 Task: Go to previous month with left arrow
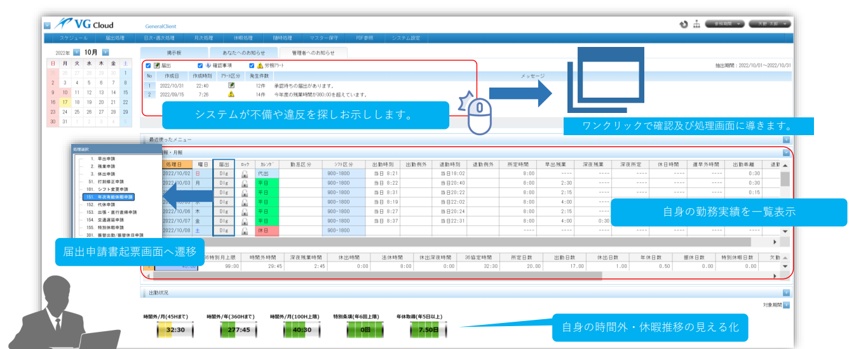click(76, 53)
